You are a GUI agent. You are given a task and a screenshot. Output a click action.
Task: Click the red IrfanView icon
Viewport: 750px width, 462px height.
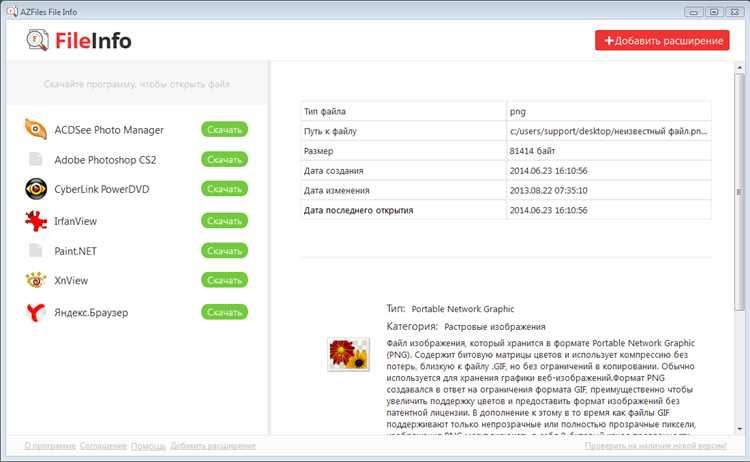(36, 220)
